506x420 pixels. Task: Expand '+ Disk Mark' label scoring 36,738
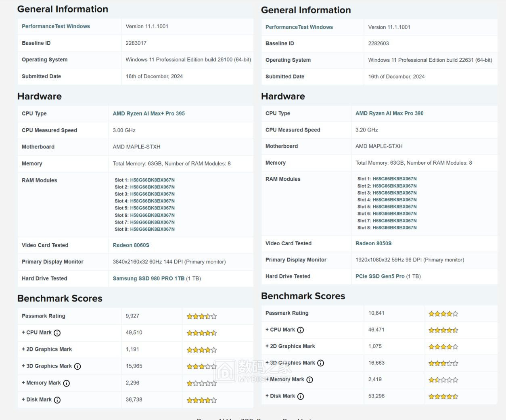point(37,399)
